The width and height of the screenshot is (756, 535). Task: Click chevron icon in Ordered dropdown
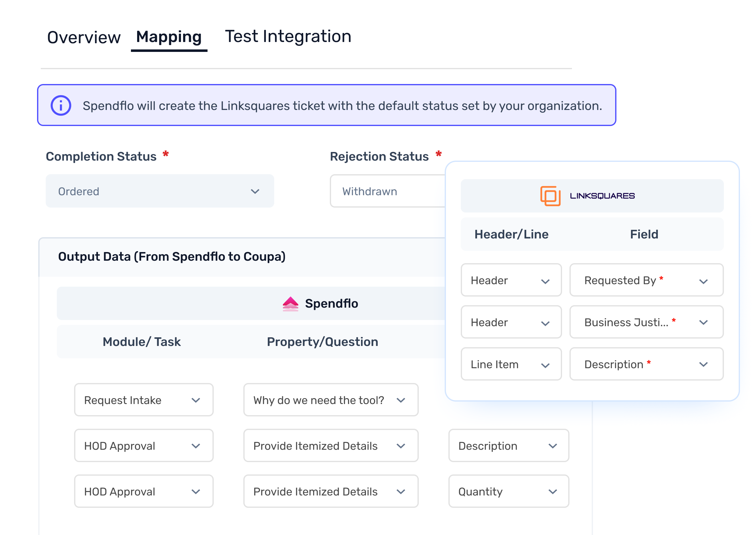pyautogui.click(x=255, y=192)
